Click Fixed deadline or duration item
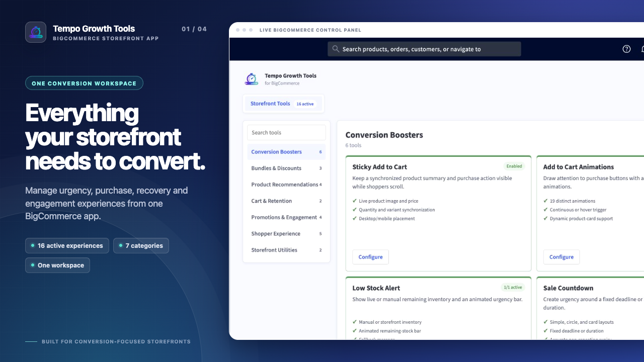Viewport: 644px width, 362px height. point(574,331)
